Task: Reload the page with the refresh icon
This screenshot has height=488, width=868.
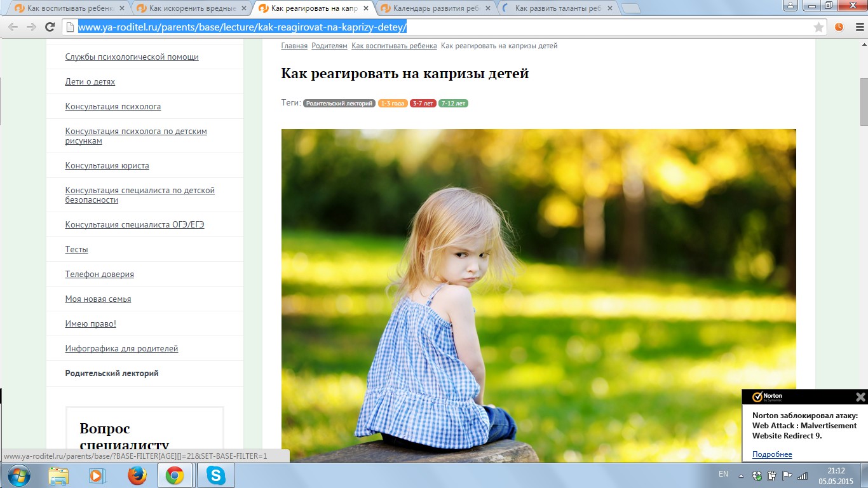Action: pos(50,27)
